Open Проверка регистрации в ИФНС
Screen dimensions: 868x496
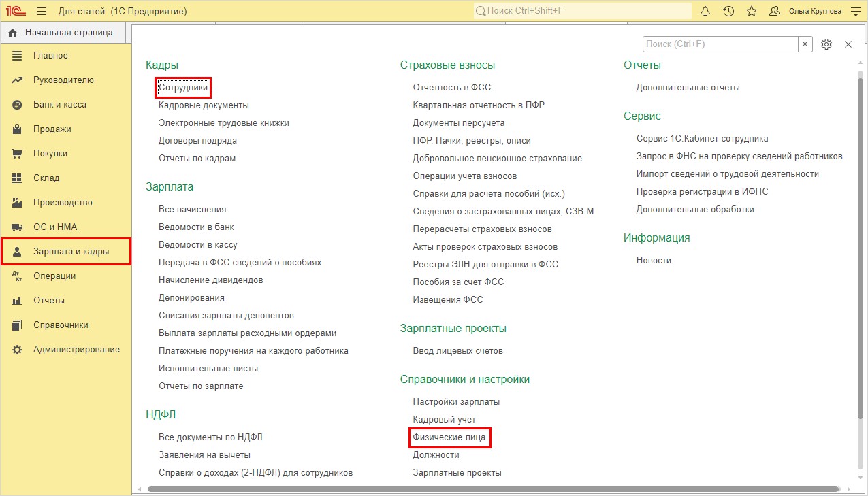click(x=703, y=192)
